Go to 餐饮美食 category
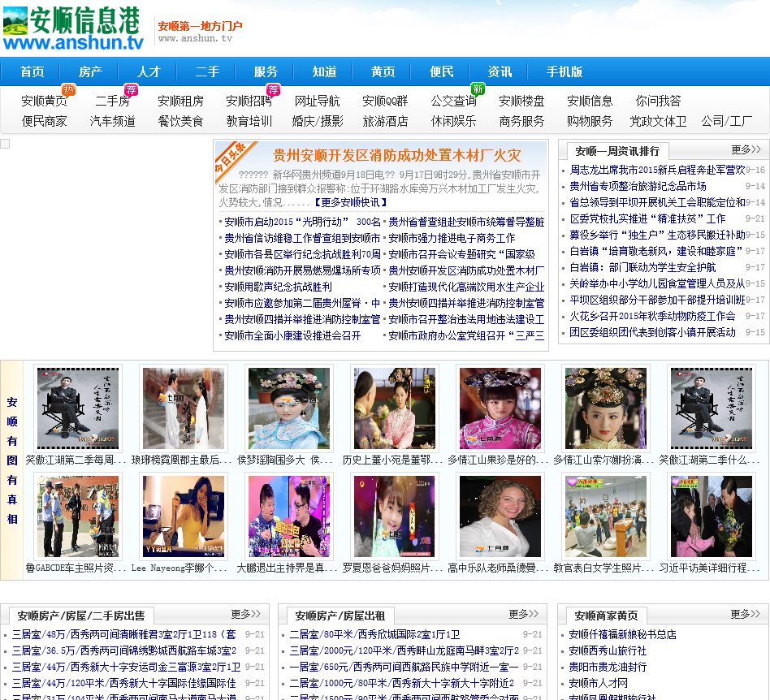Image resolution: width=770 pixels, height=700 pixels. tap(180, 121)
